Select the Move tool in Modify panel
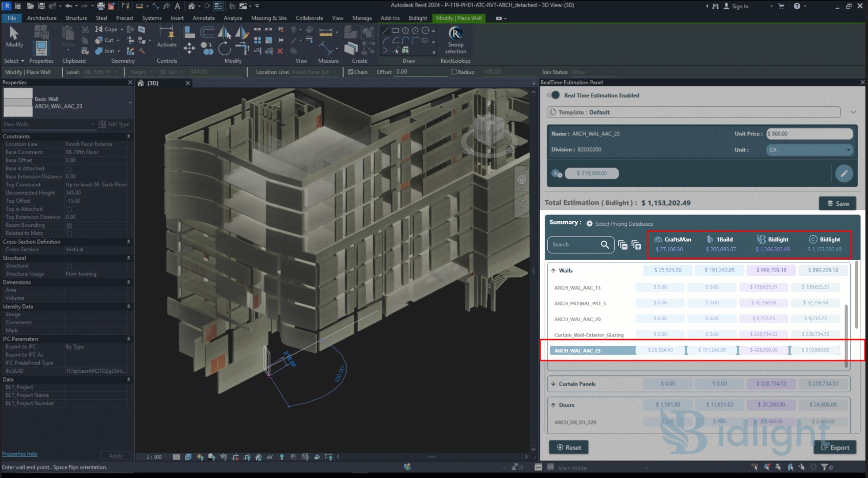 [x=189, y=49]
